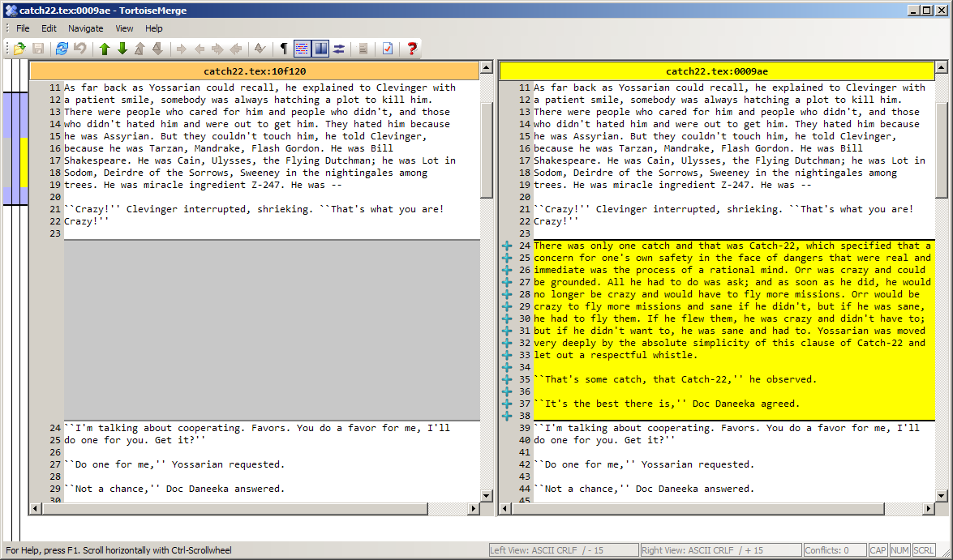Click the SCRL indicator in the status bar
Screen dimensions: 953x560
(923, 550)
